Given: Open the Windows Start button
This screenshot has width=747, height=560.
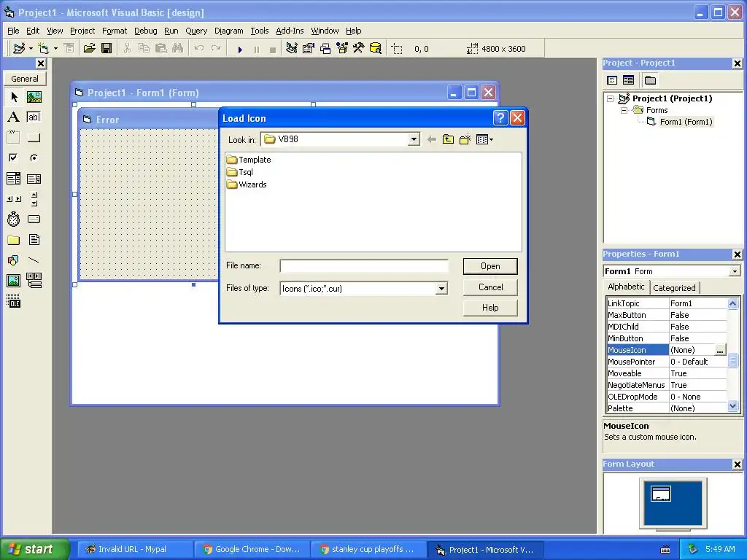Looking at the screenshot, I should point(34,549).
